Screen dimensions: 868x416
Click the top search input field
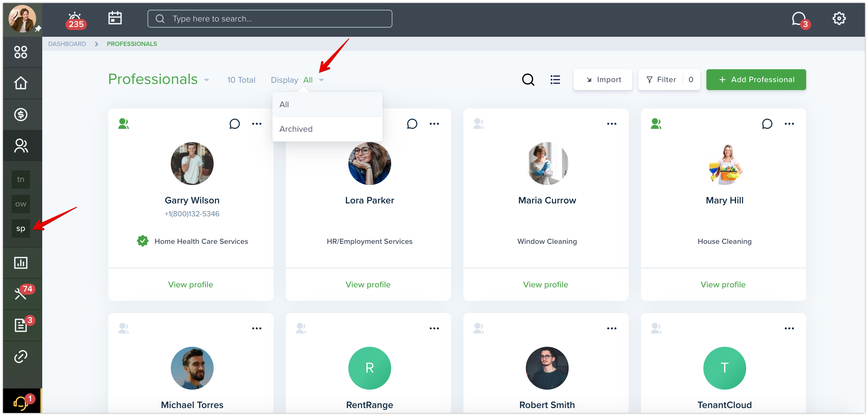pyautogui.click(x=270, y=19)
